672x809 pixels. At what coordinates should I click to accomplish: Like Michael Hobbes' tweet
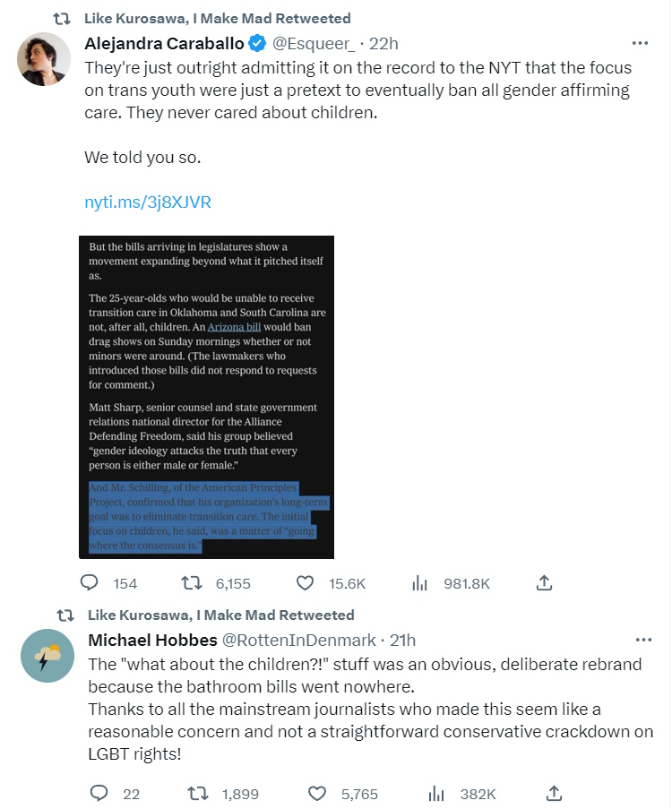point(316,794)
